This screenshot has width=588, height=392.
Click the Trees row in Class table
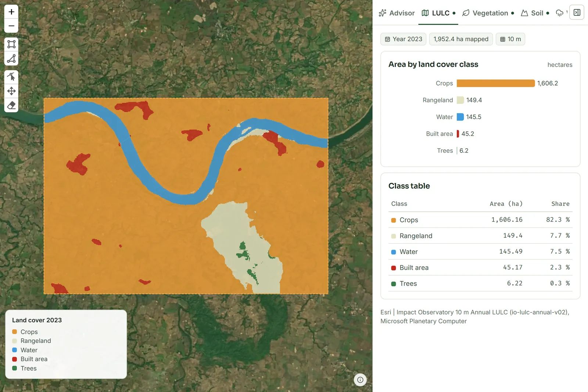click(x=480, y=283)
